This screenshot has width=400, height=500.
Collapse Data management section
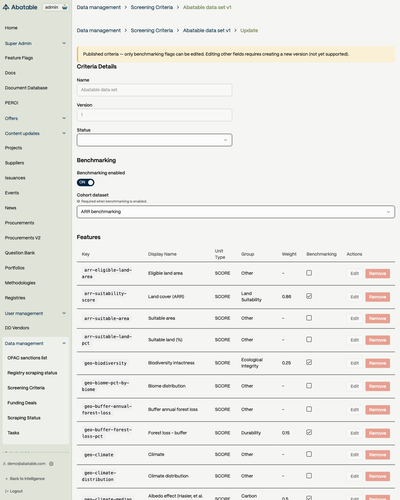click(x=36, y=343)
